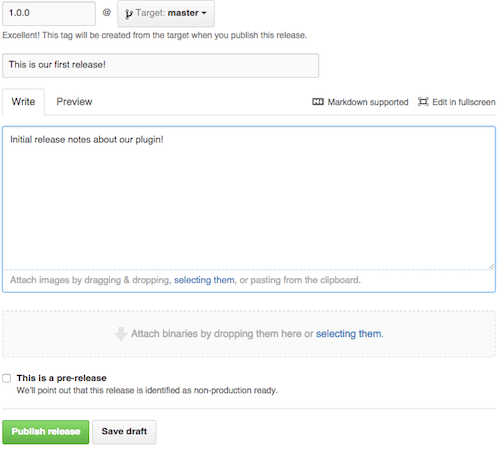Open 'selecting them' link for attaching images
This screenshot has height=451, width=500.
point(204,280)
